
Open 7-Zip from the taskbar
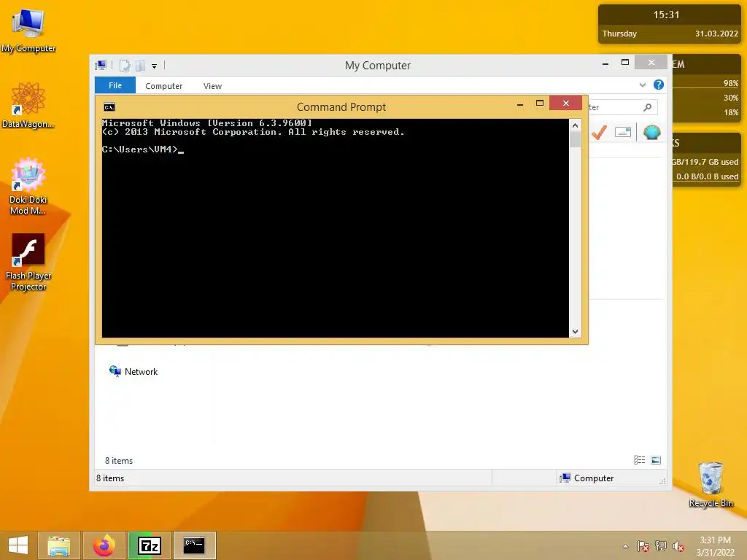(149, 545)
